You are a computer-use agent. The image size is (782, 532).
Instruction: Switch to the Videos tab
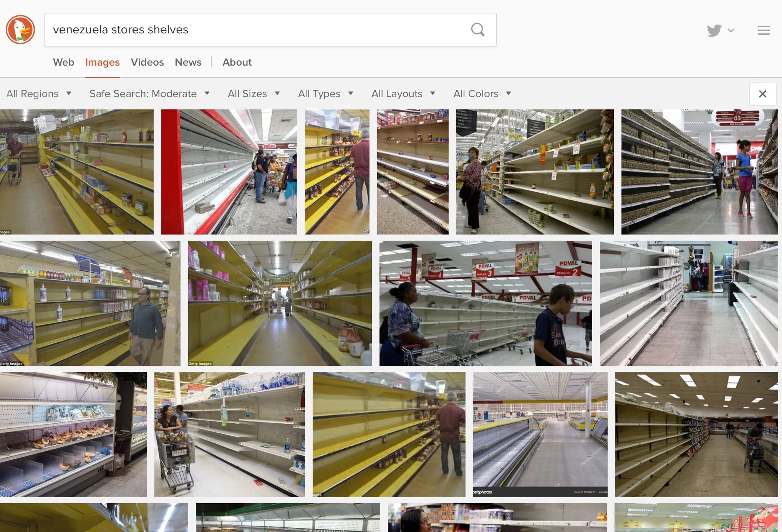147,62
